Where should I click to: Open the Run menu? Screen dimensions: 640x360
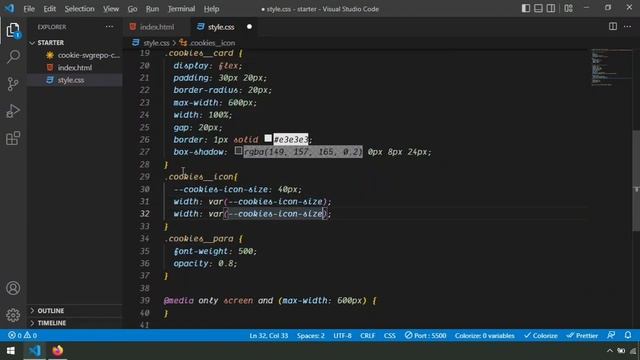(x=152, y=9)
